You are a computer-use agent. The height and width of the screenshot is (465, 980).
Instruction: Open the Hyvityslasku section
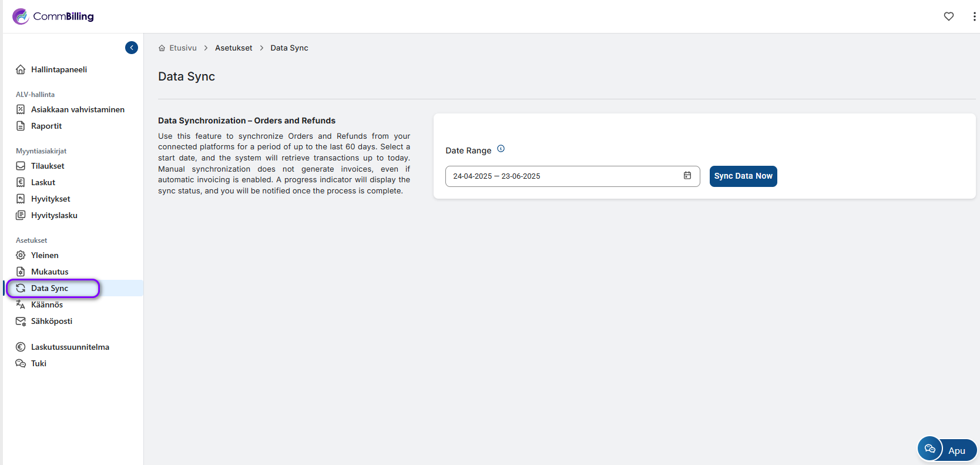coord(54,215)
